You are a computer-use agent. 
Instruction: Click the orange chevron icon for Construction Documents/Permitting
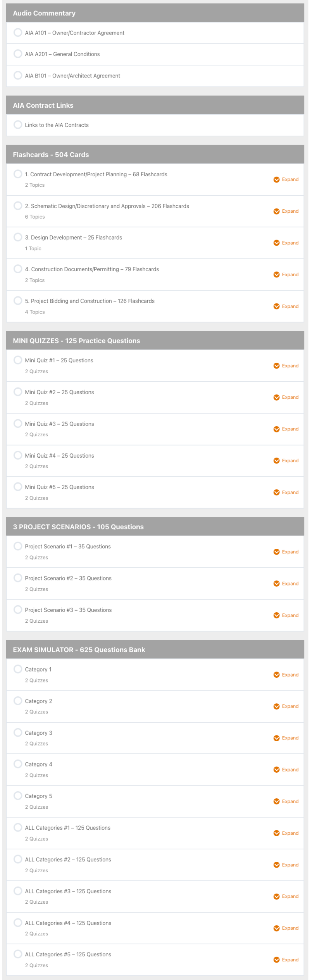[x=276, y=275]
